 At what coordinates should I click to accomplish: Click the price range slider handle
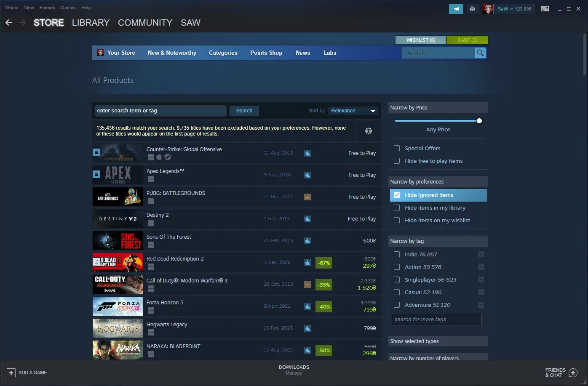[479, 121]
